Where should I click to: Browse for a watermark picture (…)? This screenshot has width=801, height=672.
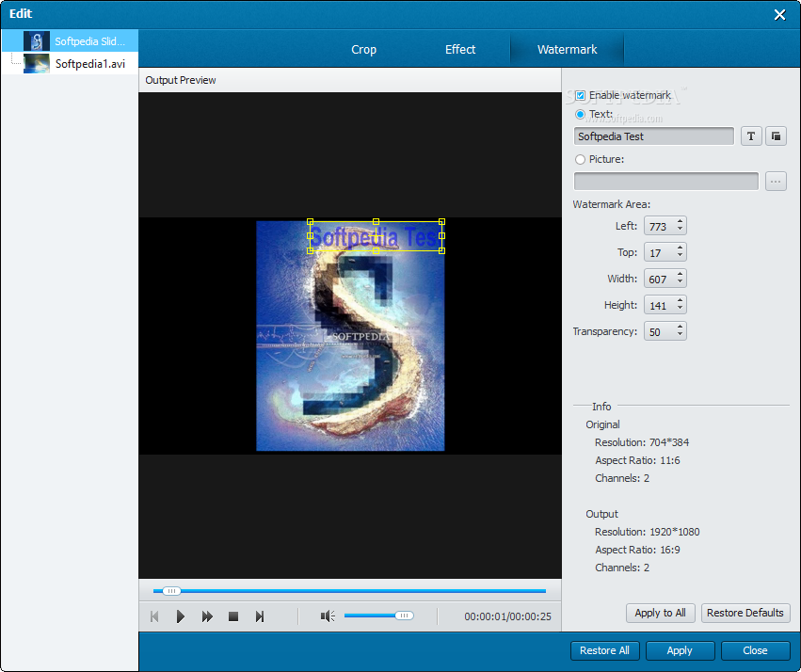pos(776,182)
